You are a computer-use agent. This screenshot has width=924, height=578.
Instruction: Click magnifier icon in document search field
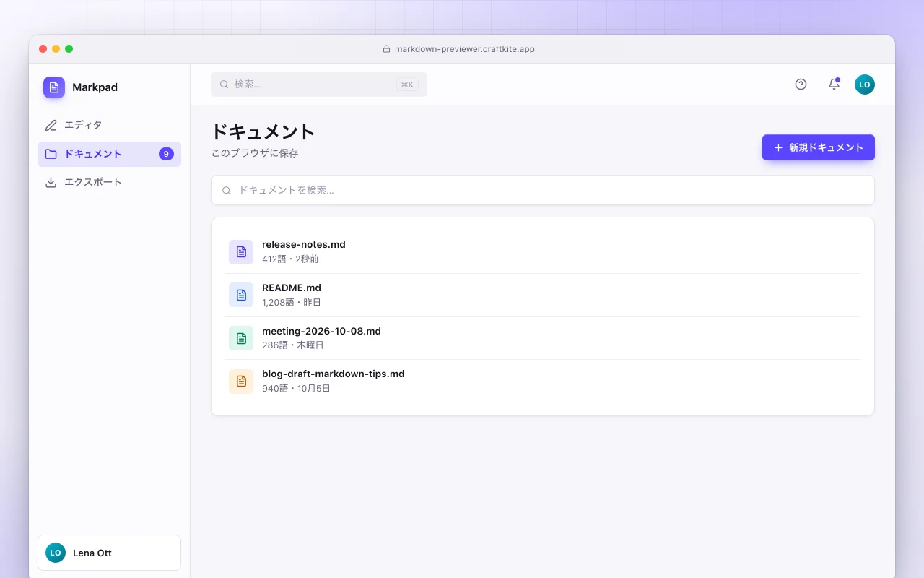click(x=227, y=190)
